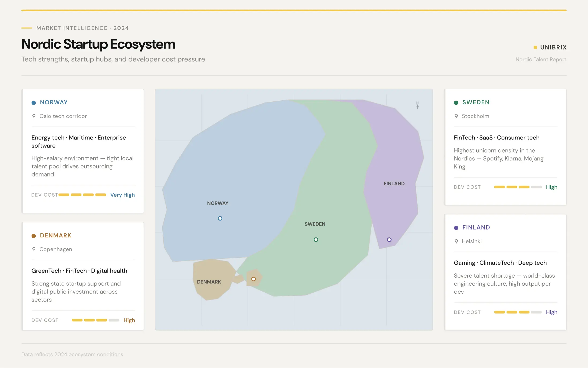The width and height of the screenshot is (588, 368).
Task: Click the north arrow compass on the map
Action: click(x=417, y=105)
